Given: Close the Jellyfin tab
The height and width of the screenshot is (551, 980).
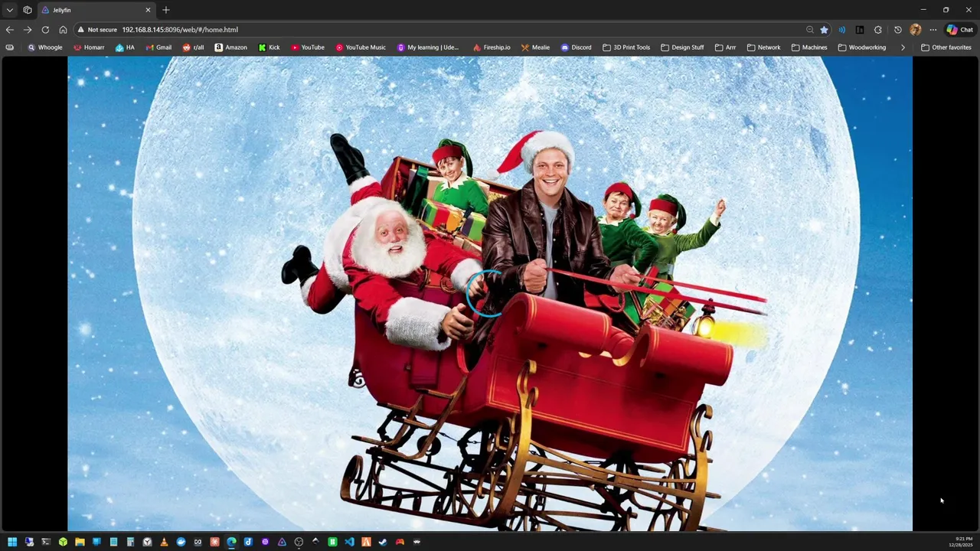Looking at the screenshot, I should [x=148, y=10].
